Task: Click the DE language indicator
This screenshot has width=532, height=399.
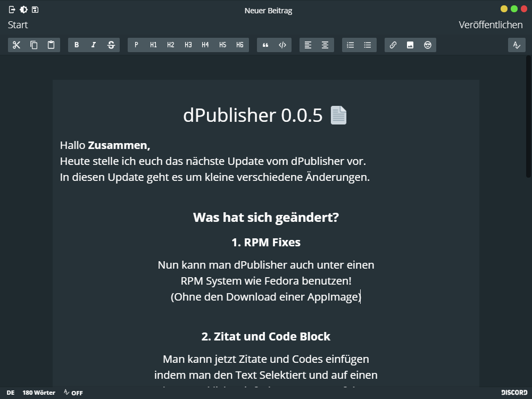Action: [11, 393]
